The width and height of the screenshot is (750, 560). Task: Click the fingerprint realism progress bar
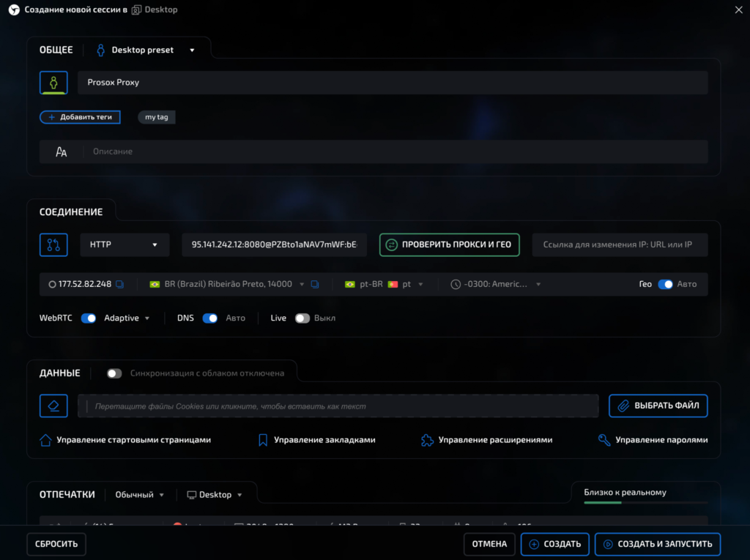point(645,503)
